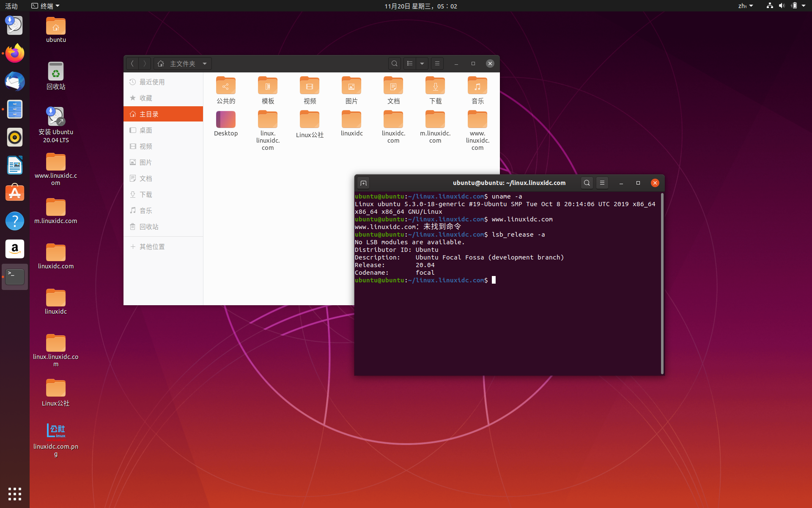Select the 收藏 filter in the sidebar

147,98
